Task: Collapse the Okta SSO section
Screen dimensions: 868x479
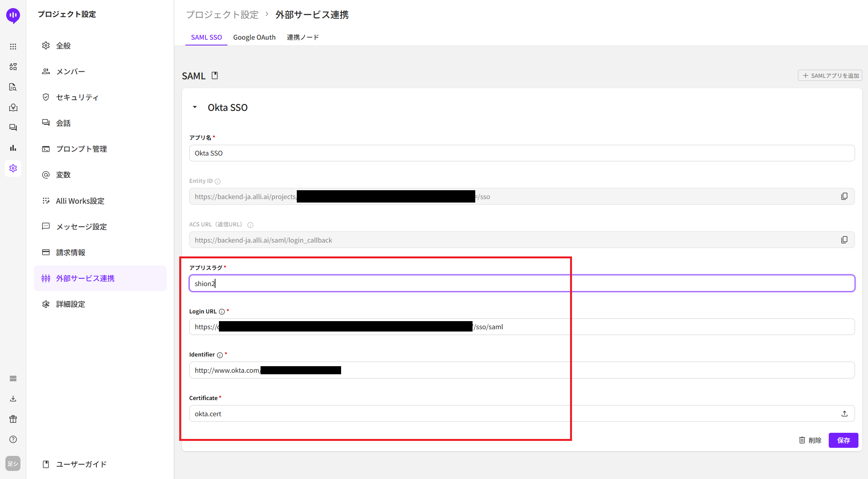Action: point(195,107)
